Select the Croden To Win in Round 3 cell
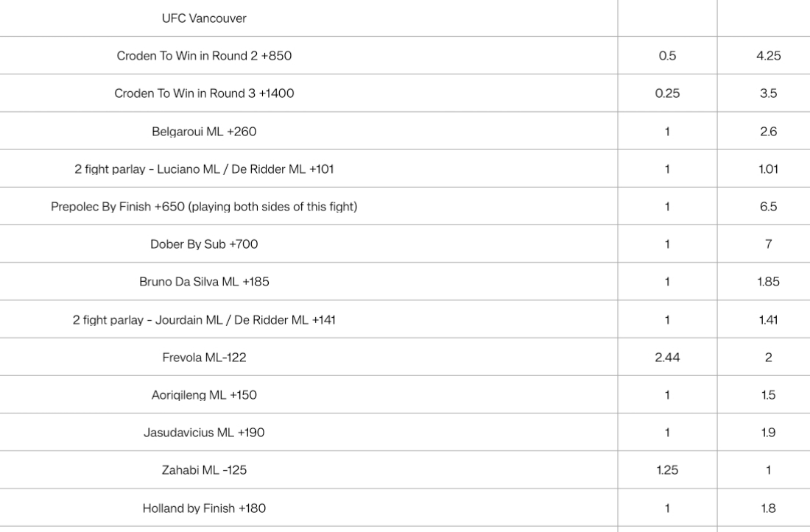This screenshot has width=810, height=532. (204, 93)
